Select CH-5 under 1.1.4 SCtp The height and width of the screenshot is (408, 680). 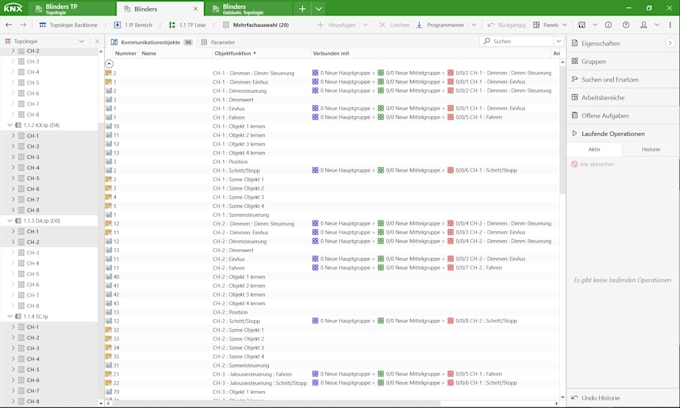33,369
